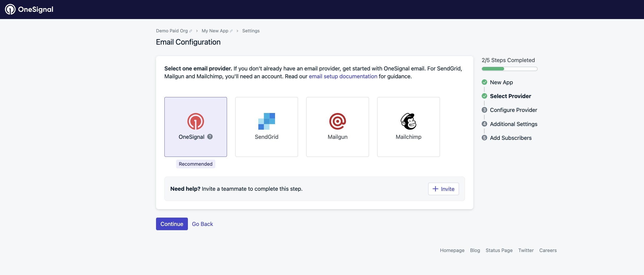644x275 pixels.
Task: Click the Email Configuration heading
Action: [x=188, y=42]
